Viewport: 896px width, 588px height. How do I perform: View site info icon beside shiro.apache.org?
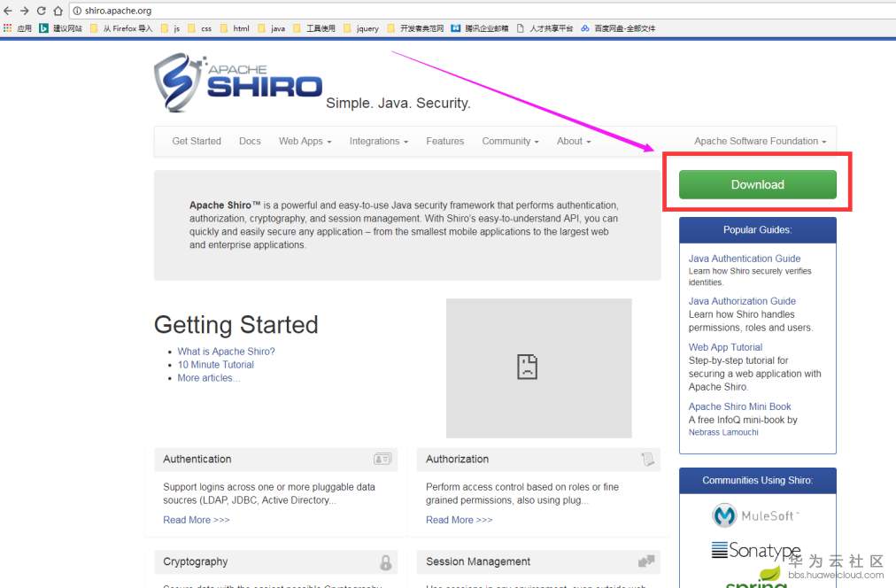[77, 11]
